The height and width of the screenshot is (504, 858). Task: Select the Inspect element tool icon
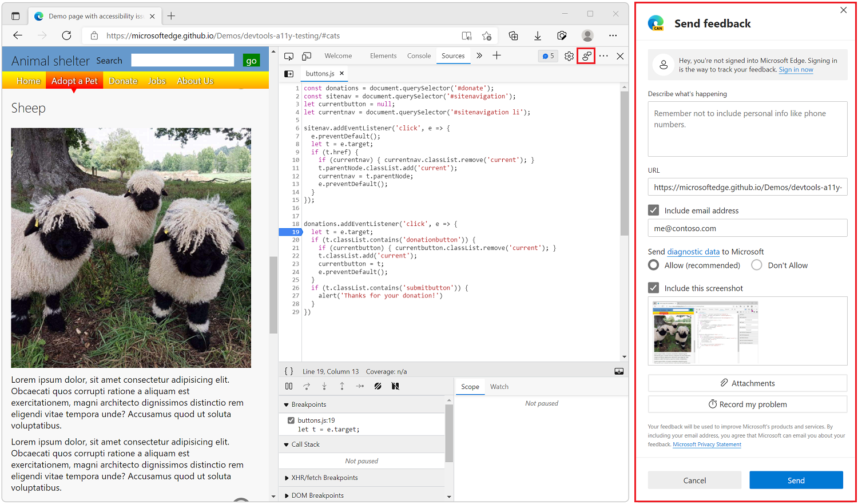point(289,55)
